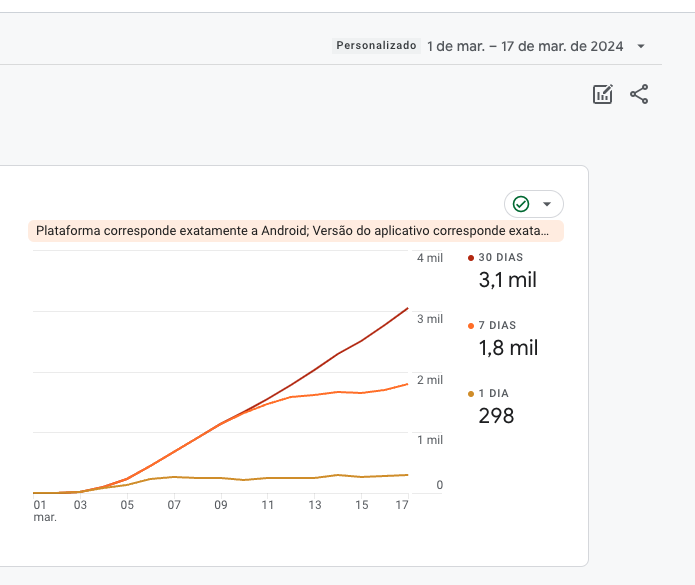Click the 09 date axis marker

(x=221, y=506)
